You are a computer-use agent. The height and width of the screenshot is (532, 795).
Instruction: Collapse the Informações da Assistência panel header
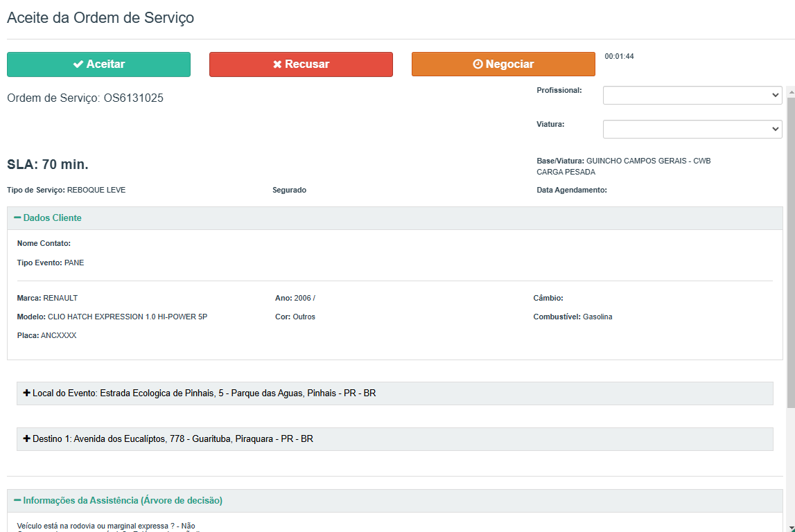click(x=123, y=501)
